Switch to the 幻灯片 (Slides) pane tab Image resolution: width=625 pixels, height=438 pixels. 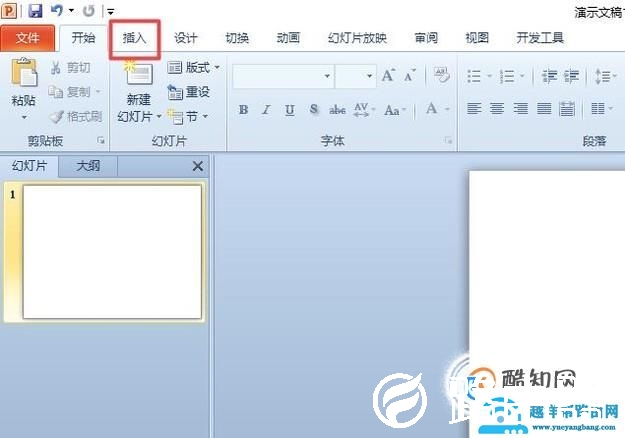(x=29, y=166)
